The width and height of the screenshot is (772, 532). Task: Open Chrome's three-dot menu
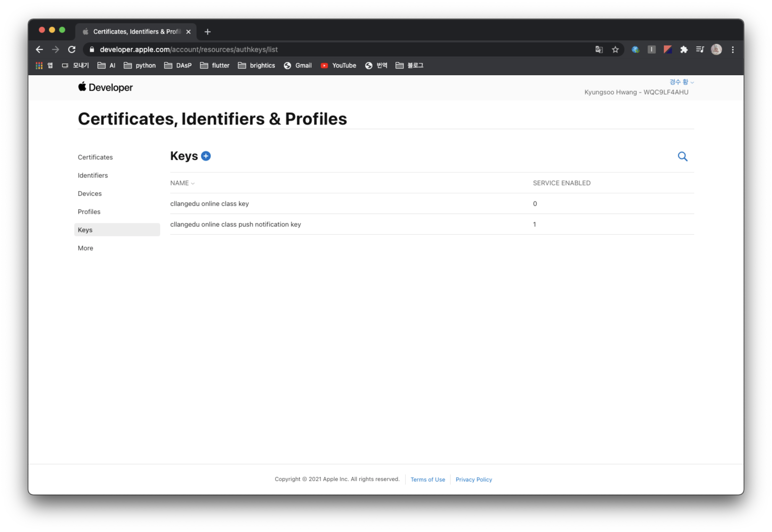733,50
